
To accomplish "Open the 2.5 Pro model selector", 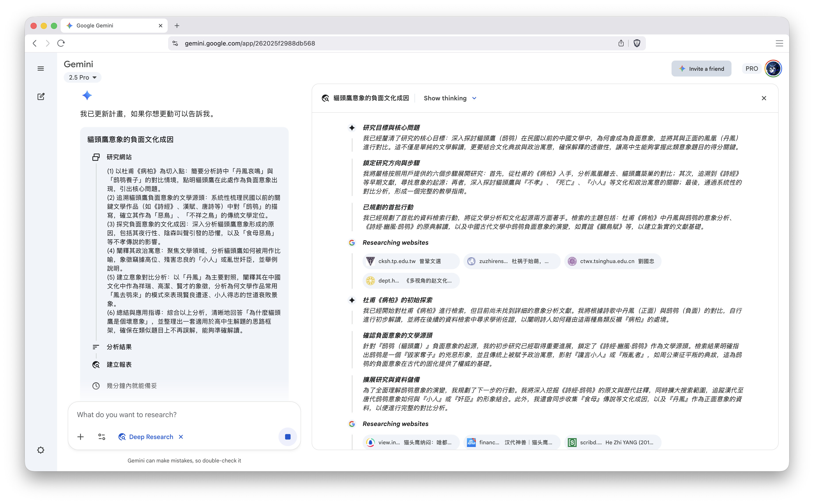I will pos(82,77).
